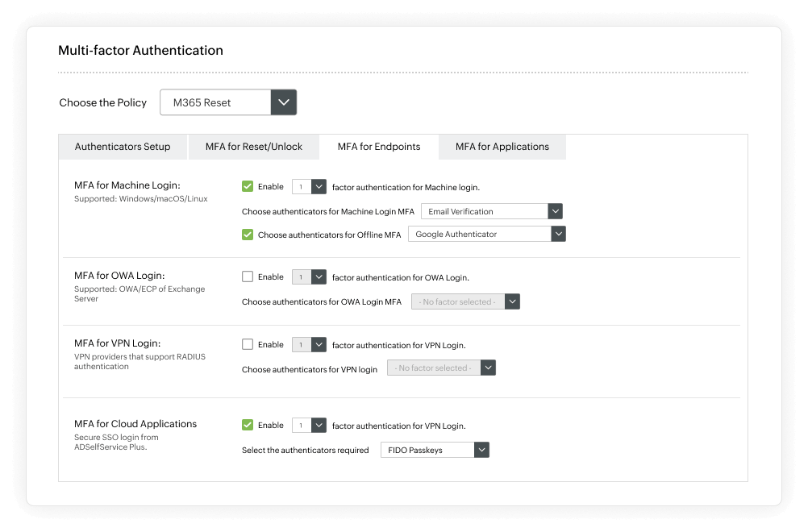
Task: Expand the OWA Login MFA factor selector
Action: point(511,301)
